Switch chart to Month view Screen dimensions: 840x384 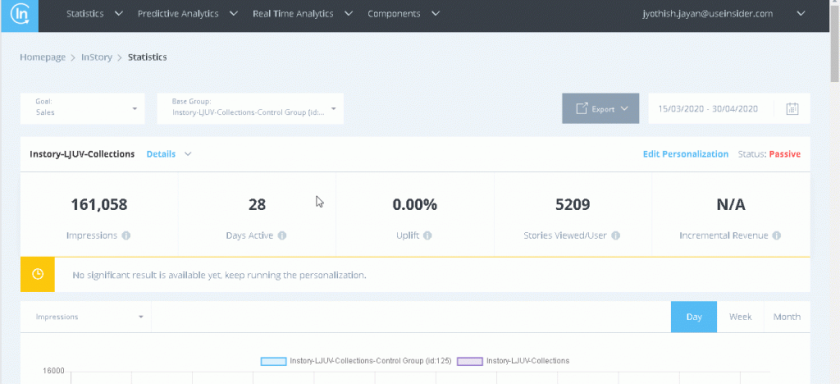point(786,317)
